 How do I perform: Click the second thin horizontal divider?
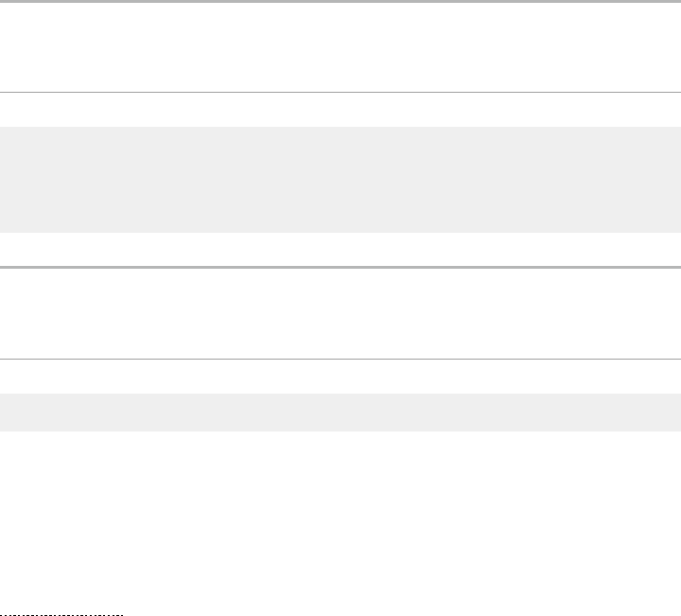(340, 359)
